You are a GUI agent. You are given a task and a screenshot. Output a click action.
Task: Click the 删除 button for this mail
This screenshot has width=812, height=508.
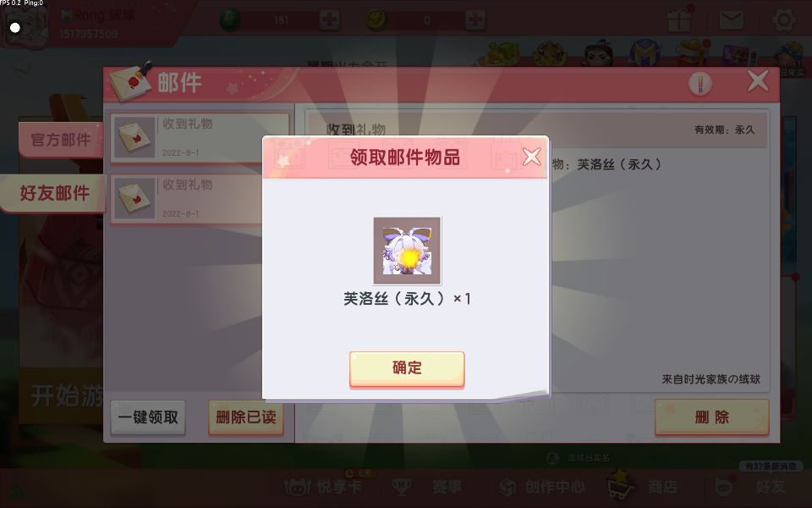(712, 417)
